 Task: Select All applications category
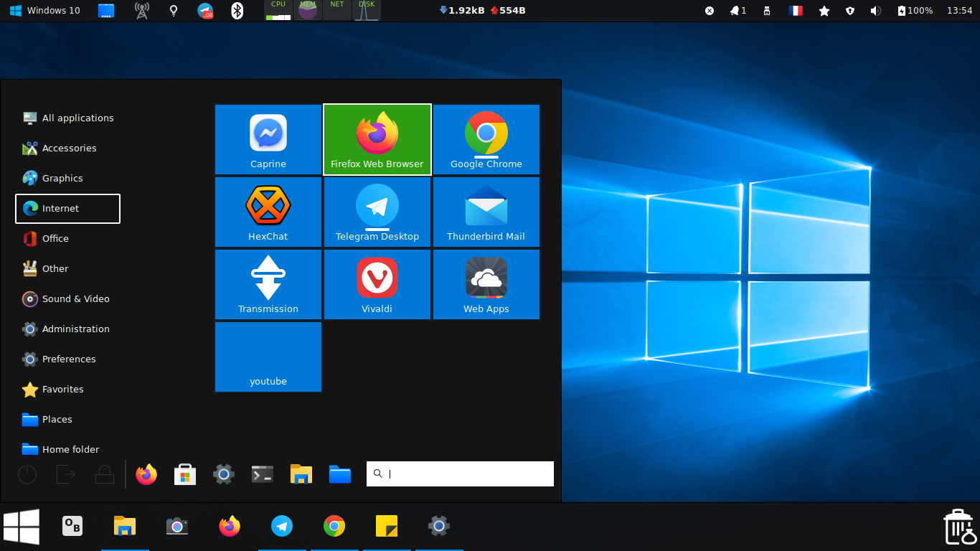click(x=68, y=118)
